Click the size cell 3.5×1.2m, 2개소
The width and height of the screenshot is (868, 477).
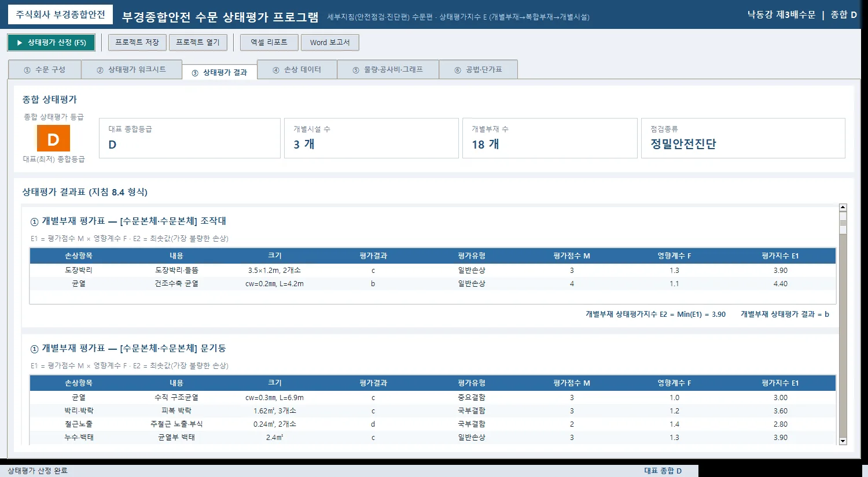pyautogui.click(x=274, y=270)
